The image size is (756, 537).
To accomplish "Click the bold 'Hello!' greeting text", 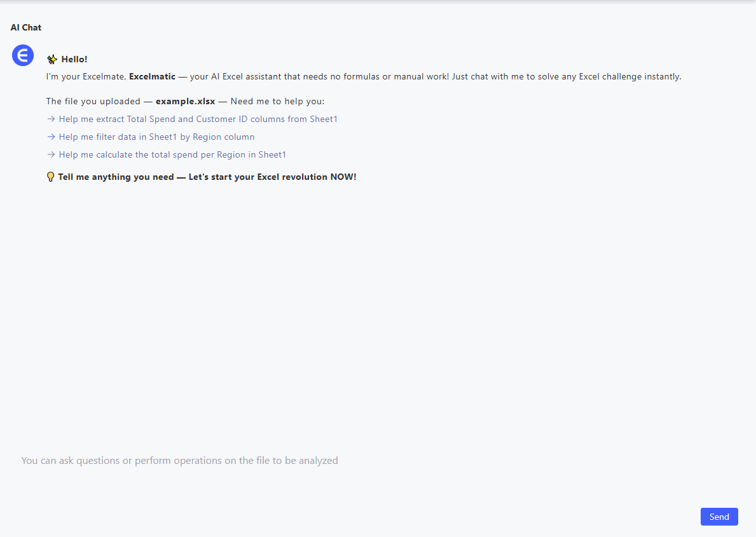I will click(74, 60).
